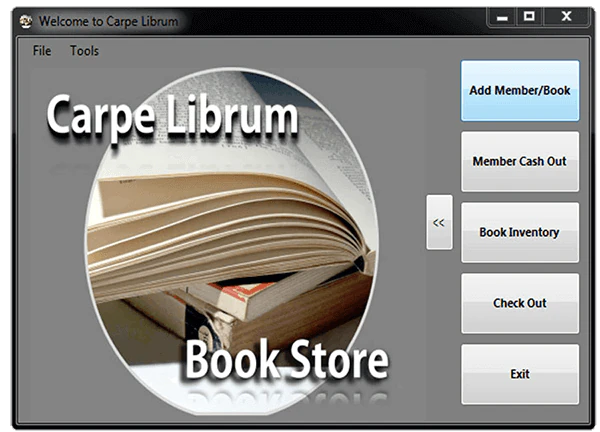Close the Carpe Librum window
600x432 pixels.
pos(566,17)
